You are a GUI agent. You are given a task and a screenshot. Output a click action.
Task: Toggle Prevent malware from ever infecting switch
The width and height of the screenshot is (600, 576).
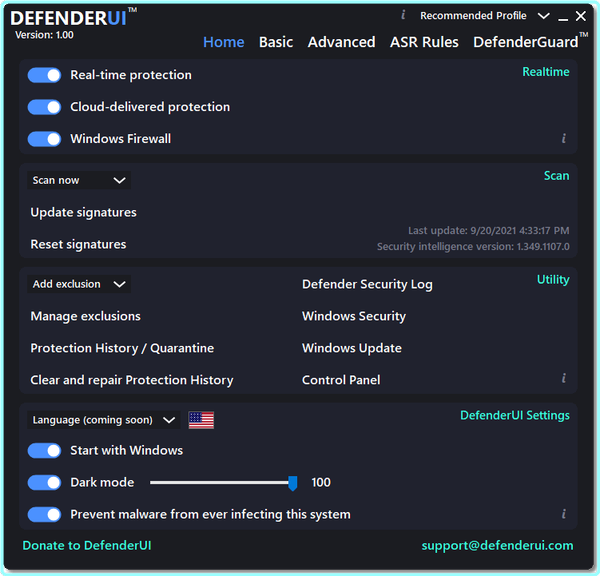(44, 514)
